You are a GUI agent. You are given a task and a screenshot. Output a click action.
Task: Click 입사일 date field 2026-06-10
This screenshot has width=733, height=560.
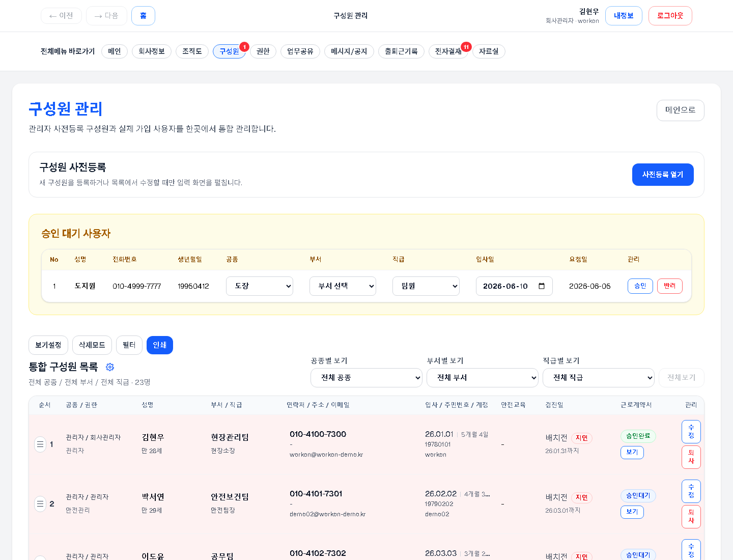(x=514, y=286)
